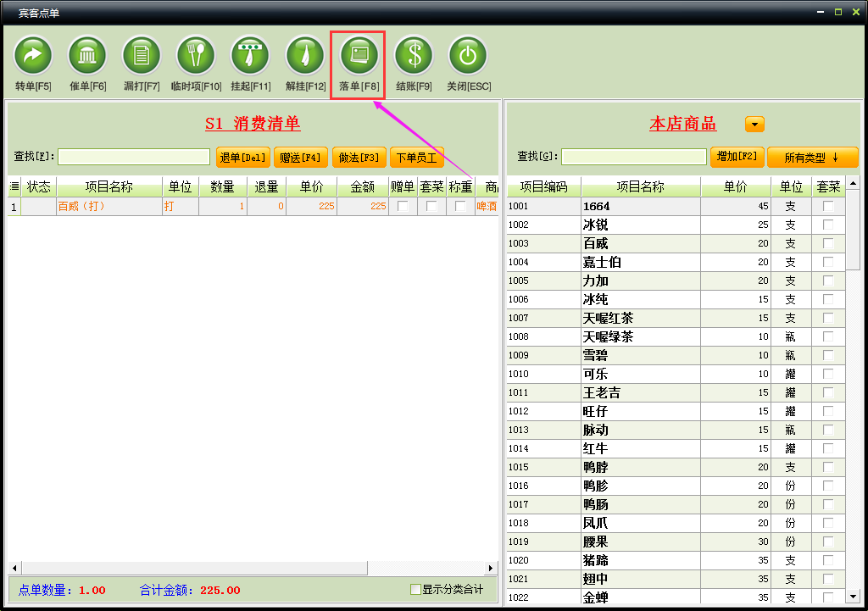Screen dimensions: 868x611
Task: Click the product list scroll down arrow
Action: [853, 597]
